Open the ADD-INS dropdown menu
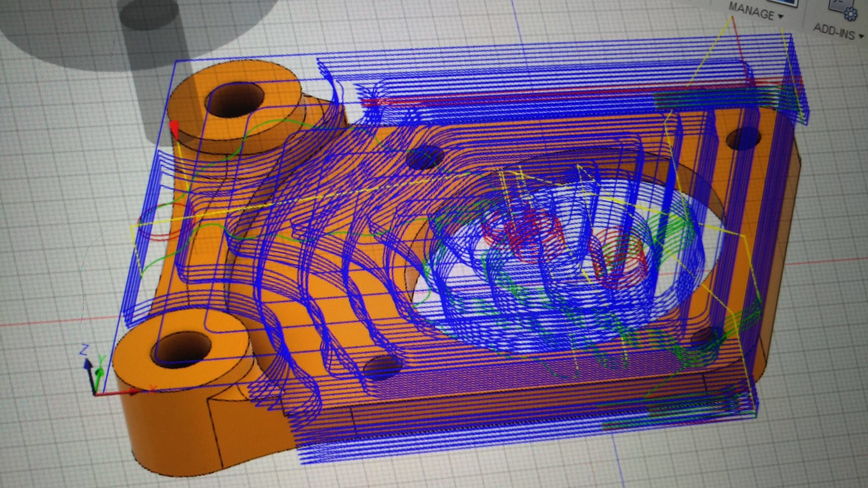Screen dimensions: 868x488 click(x=838, y=32)
